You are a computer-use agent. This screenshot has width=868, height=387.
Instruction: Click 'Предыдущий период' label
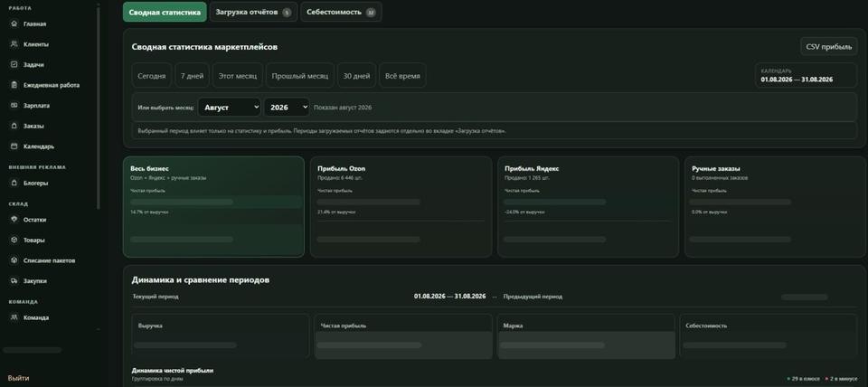point(533,297)
